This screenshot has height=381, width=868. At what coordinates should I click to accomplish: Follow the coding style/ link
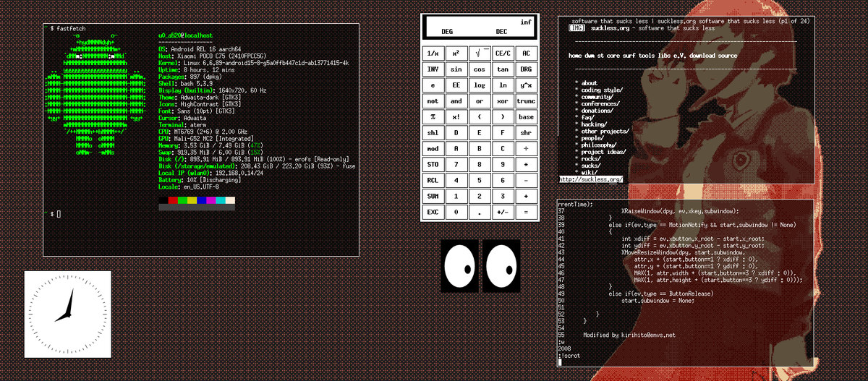coord(602,90)
